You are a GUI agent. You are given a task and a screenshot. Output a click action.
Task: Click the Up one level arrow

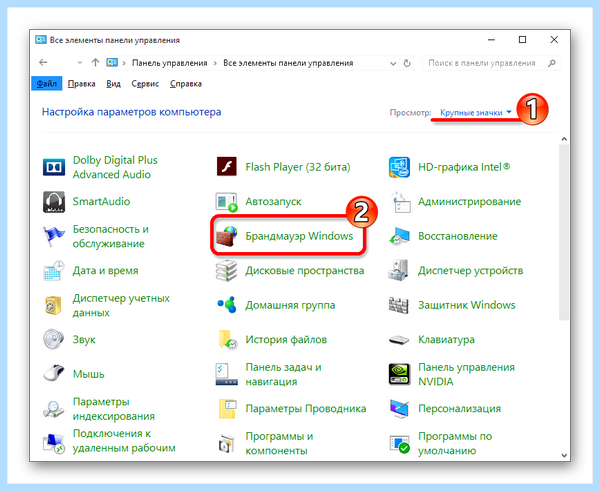(95, 62)
